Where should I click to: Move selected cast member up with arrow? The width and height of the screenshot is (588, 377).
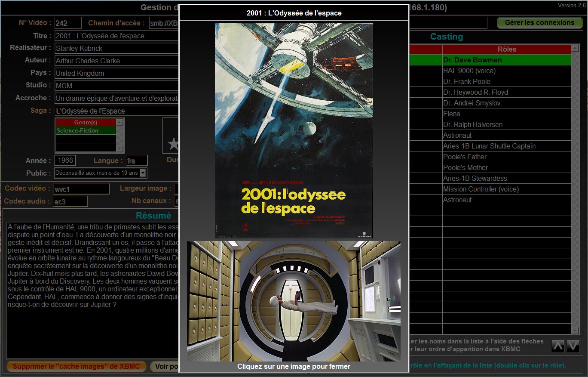[x=558, y=346]
